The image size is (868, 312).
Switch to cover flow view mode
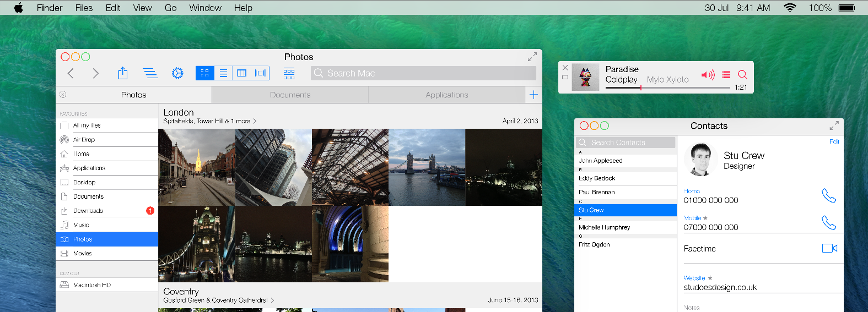point(261,73)
